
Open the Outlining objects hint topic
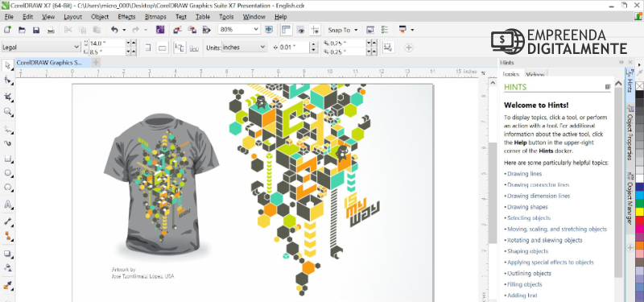(x=529, y=273)
